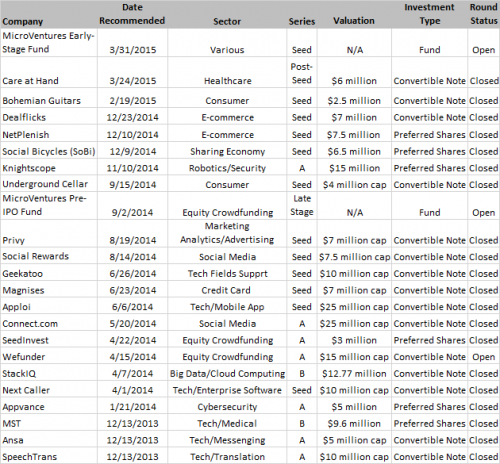Viewport: 500px width, 464px height.
Task: Select the StackIQ company cell
Action: pyautogui.click(x=49, y=373)
